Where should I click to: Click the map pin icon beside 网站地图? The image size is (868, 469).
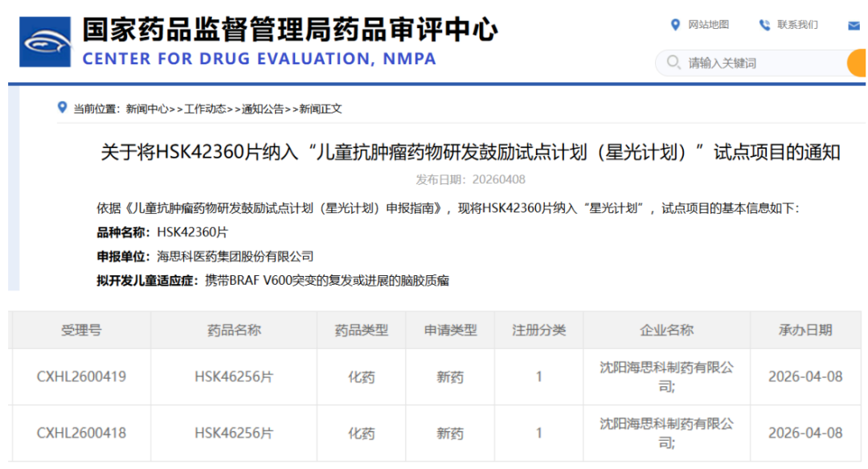[675, 25]
